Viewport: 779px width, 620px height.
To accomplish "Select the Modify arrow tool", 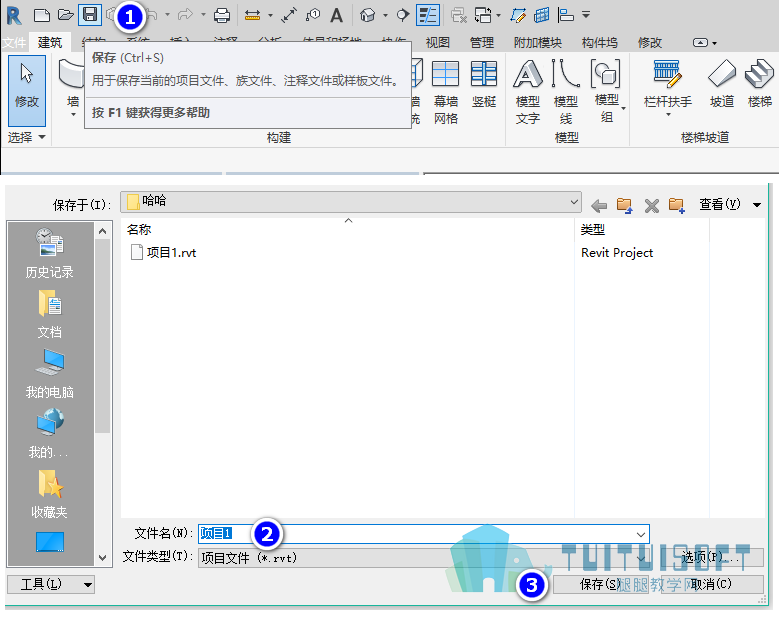I will pos(27,90).
